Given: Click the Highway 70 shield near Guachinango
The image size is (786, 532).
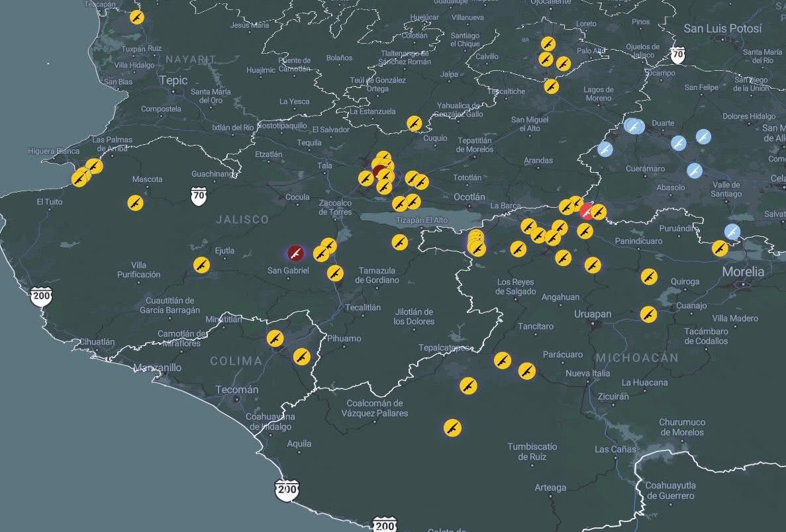Looking at the screenshot, I should 199,195.
